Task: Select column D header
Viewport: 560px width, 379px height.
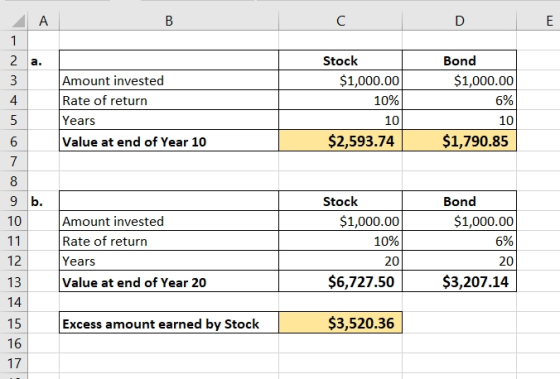Action: [x=459, y=21]
